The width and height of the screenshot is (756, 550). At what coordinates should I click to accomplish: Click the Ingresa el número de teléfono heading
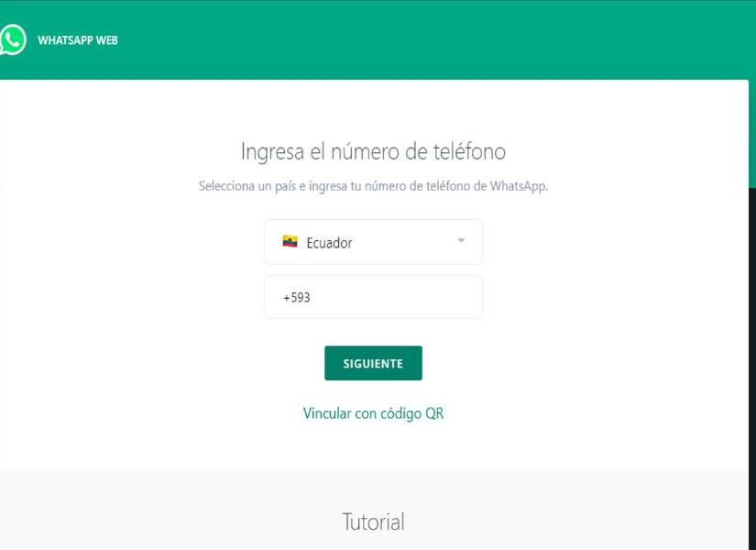[x=373, y=151]
